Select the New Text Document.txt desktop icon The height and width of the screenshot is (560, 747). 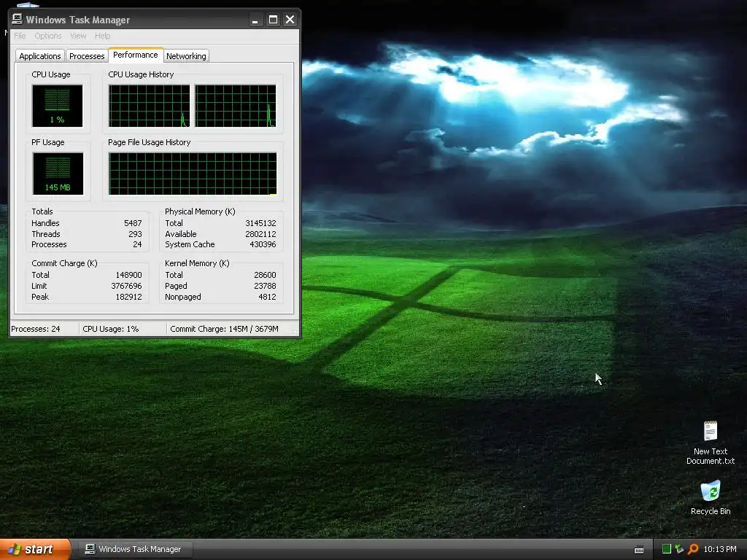(711, 443)
